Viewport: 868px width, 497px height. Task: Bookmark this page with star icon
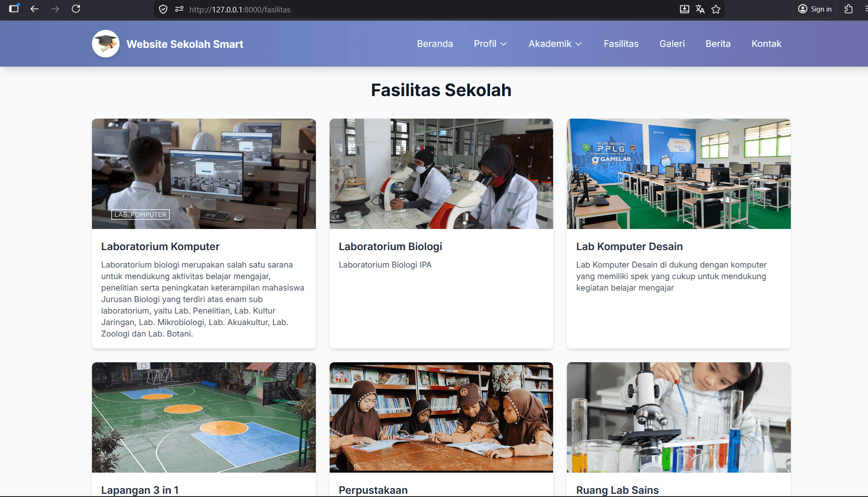click(x=716, y=9)
